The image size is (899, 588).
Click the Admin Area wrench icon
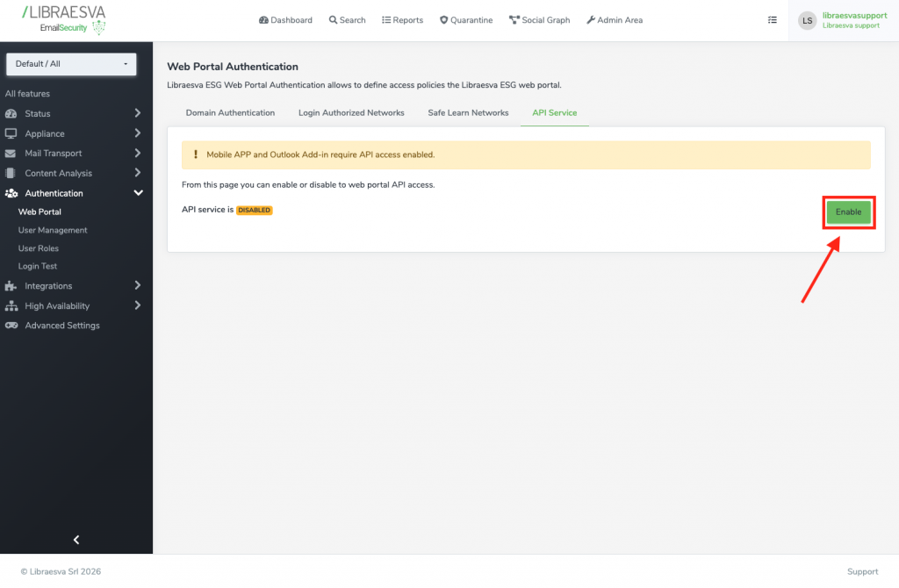[591, 20]
